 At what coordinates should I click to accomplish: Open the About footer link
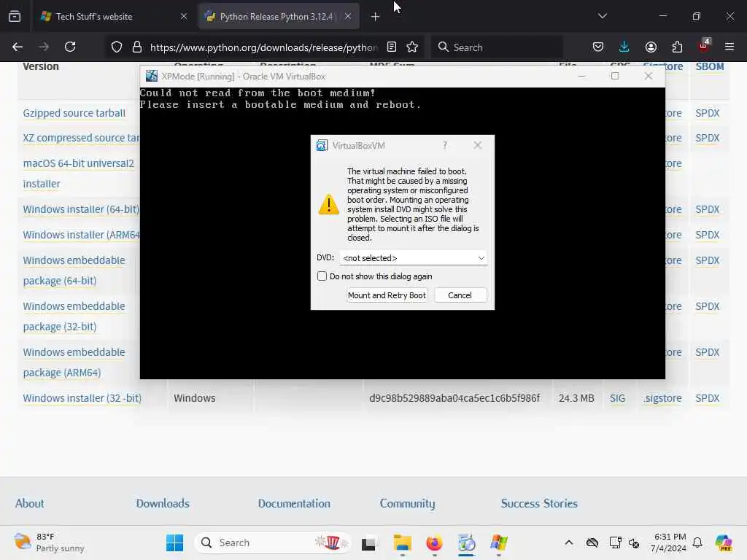click(x=29, y=503)
